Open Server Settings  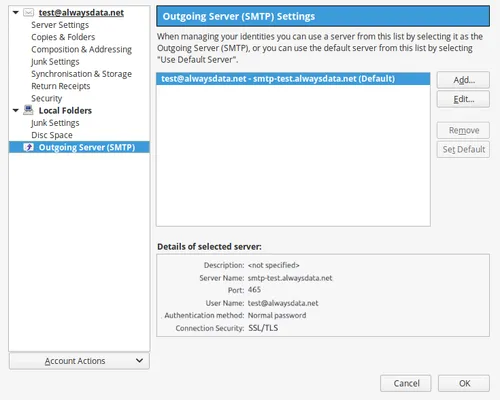tap(60, 25)
